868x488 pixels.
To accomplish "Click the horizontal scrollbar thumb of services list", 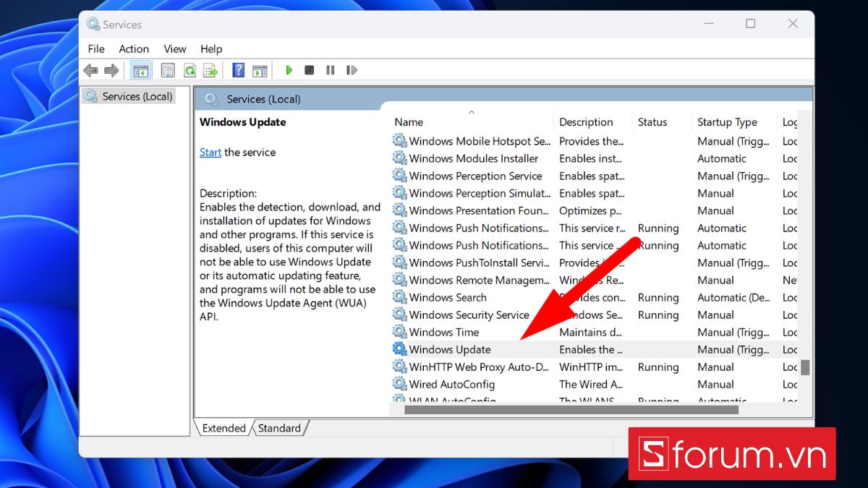I will [x=571, y=409].
